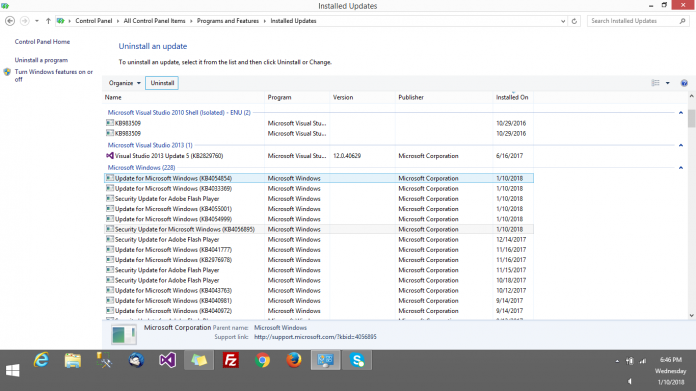Navigate to All Control Panel Items breadcrumb
Screen dimensions: 696x391
tap(154, 21)
